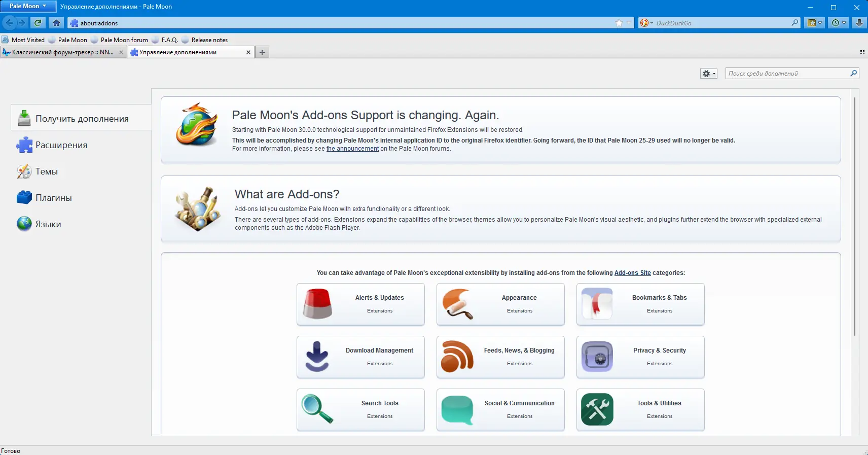Close the Управление дополнениями tab
The image size is (868, 455).
pyautogui.click(x=248, y=52)
